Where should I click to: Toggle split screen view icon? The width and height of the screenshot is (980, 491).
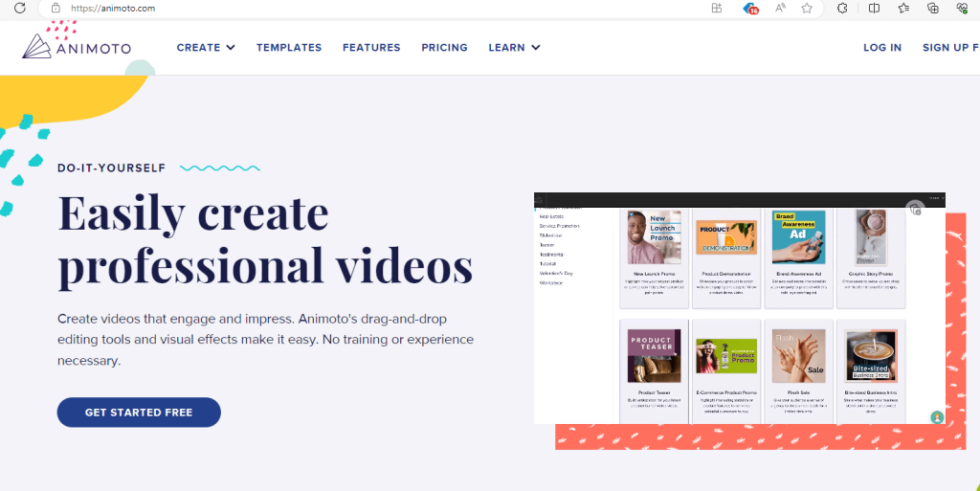point(875,8)
